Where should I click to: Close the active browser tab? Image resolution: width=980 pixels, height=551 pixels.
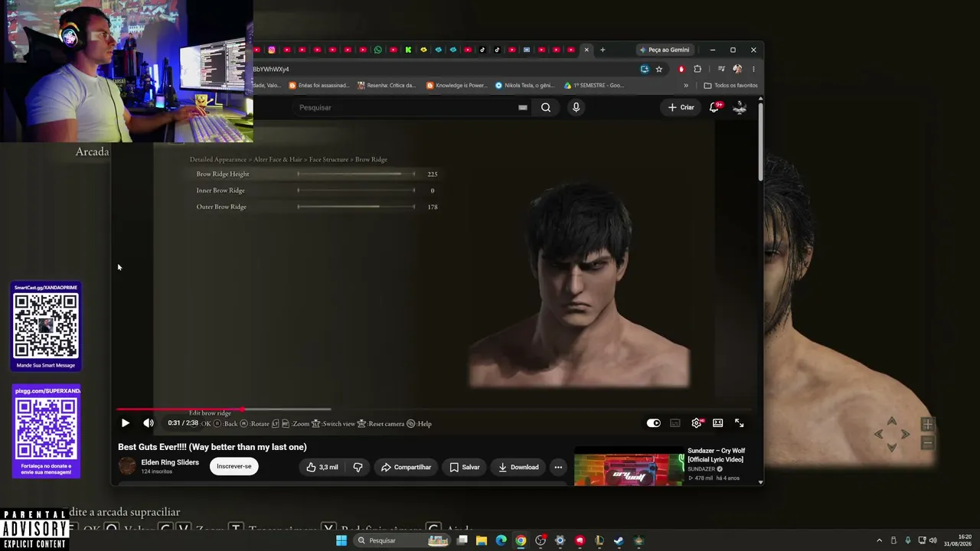pos(586,50)
